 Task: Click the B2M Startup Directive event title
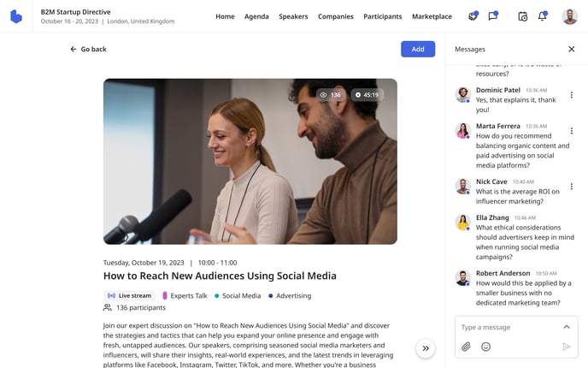[x=76, y=12]
